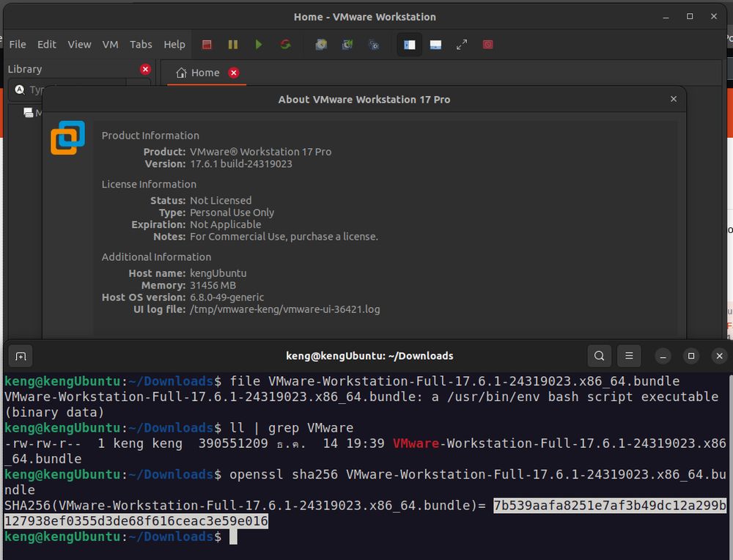The width and height of the screenshot is (733, 560).
Task: Open the terminal hamburger menu
Action: [x=629, y=356]
